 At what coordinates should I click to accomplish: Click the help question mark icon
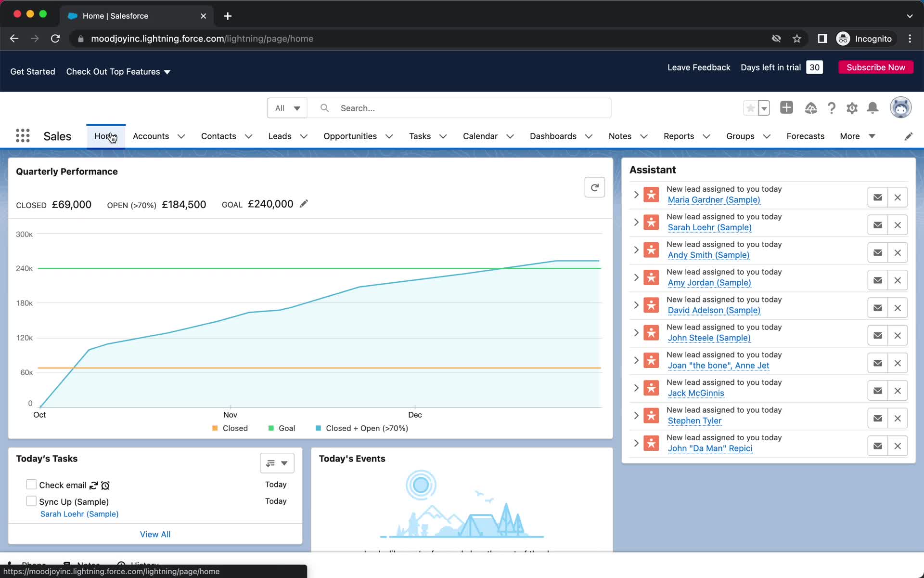[831, 107]
